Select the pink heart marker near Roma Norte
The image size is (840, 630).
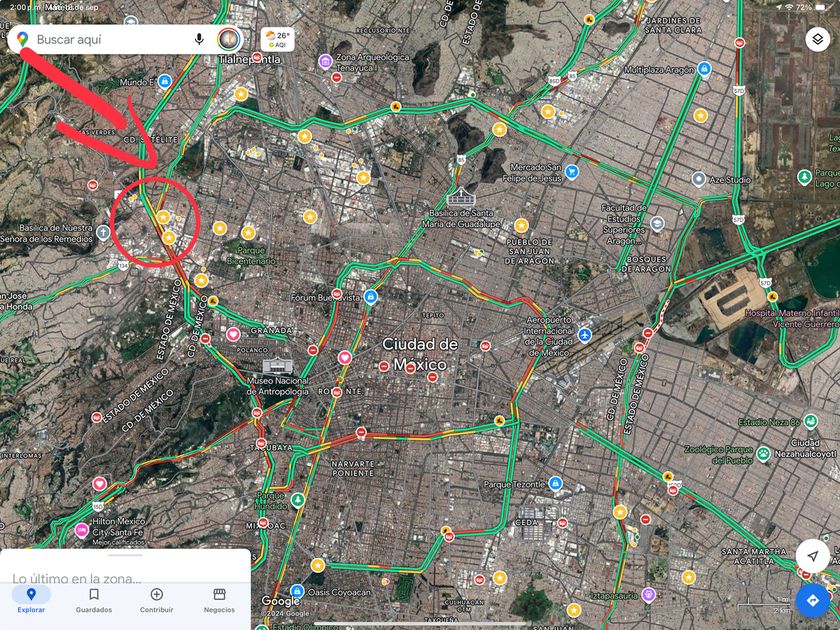[x=344, y=357]
